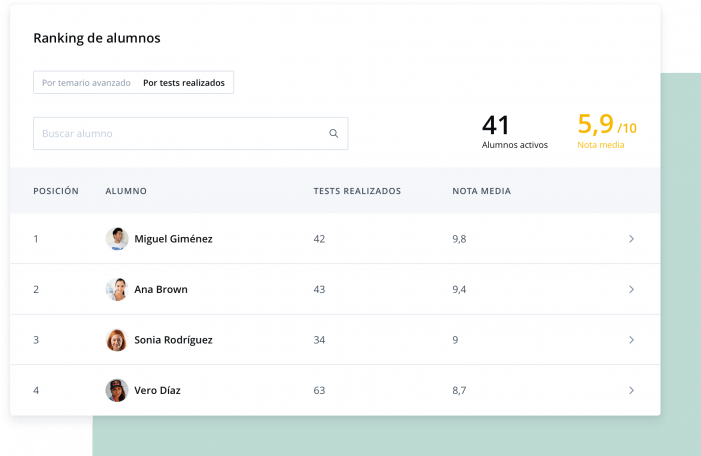This screenshot has width=701, height=456.
Task: Open Vero Díaz student name
Action: pos(157,390)
